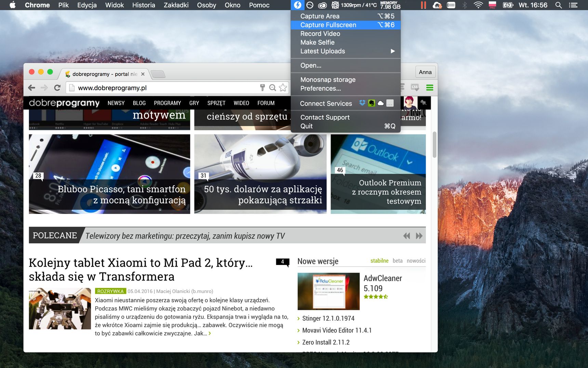This screenshot has width=588, height=368.
Task: Click the Polish flag input source icon
Action: click(x=492, y=5)
